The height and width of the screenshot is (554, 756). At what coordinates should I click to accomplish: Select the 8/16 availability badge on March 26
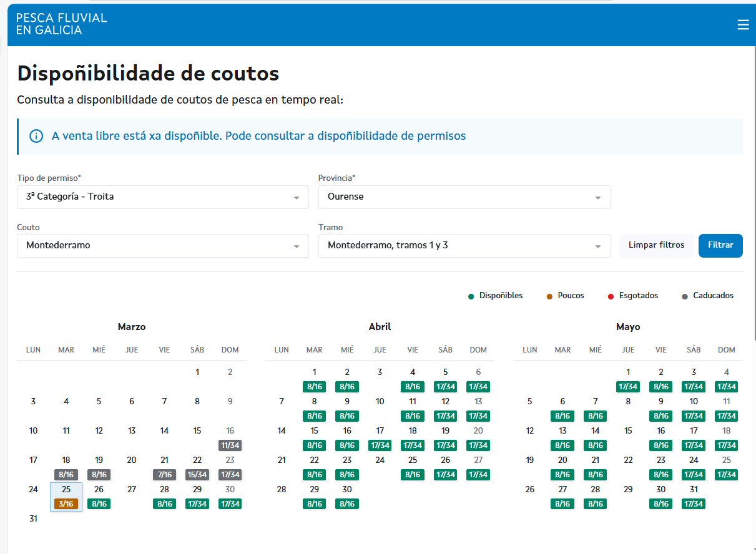[x=99, y=504]
